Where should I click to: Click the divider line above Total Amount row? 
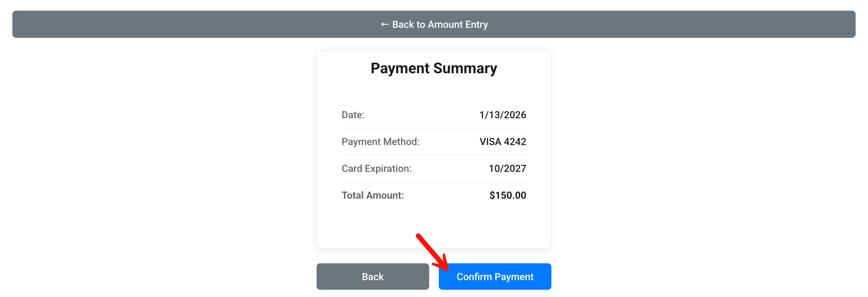[434, 182]
